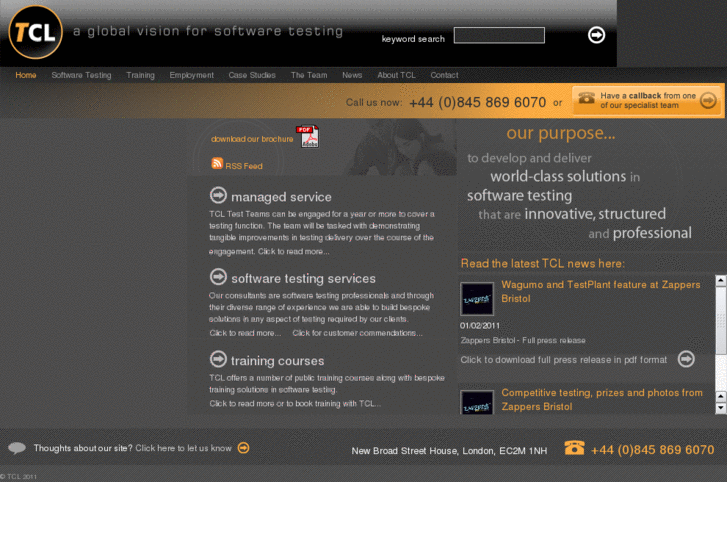Open the 'managed service' heading link
727x545 pixels.
pyautogui.click(x=281, y=197)
